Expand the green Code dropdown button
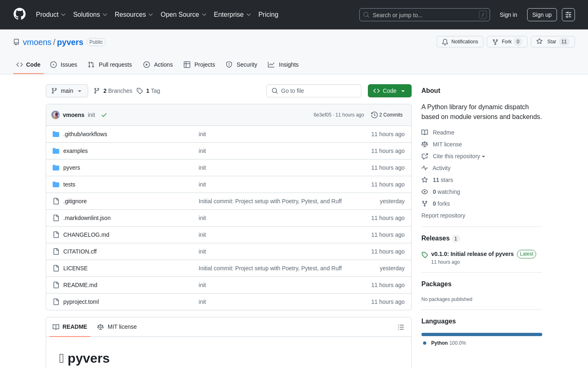The image size is (588, 368). click(x=390, y=91)
